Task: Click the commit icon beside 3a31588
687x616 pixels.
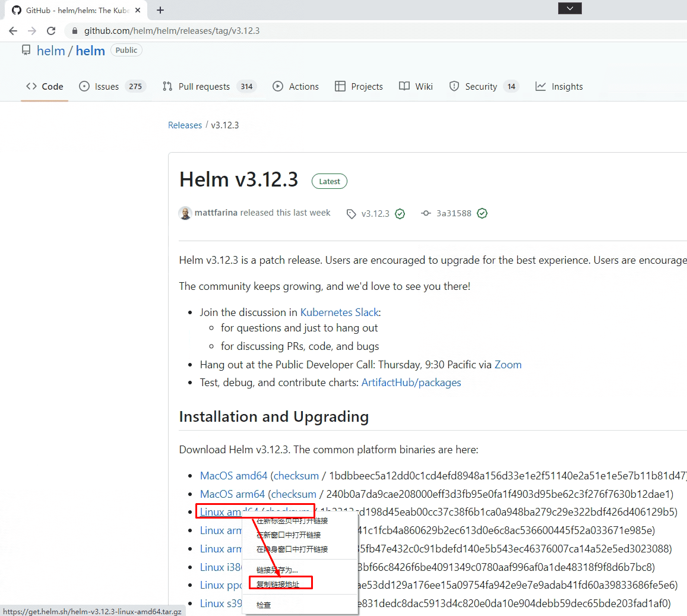Action: (426, 213)
